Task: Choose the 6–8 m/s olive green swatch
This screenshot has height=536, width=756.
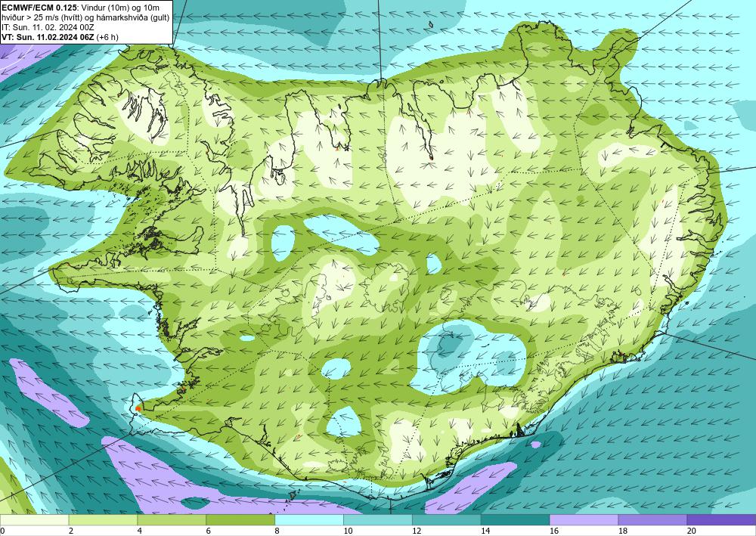Action: point(240,519)
